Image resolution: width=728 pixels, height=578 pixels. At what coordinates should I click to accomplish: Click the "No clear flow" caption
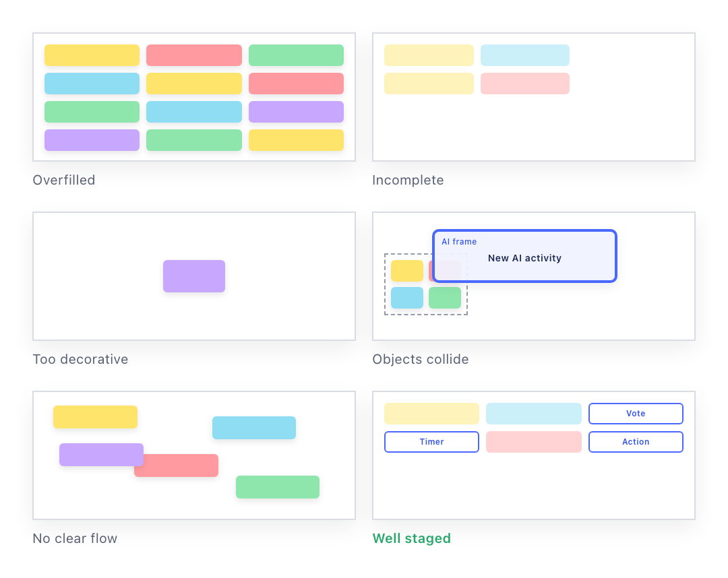[75, 538]
